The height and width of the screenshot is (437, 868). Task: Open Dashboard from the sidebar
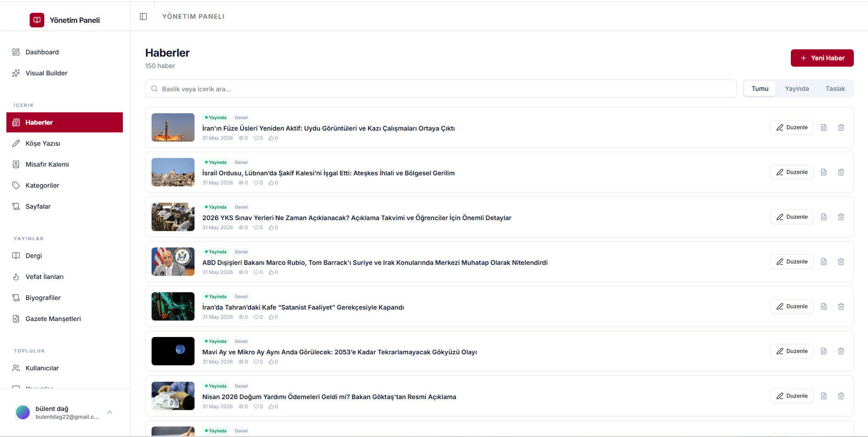tap(65, 52)
